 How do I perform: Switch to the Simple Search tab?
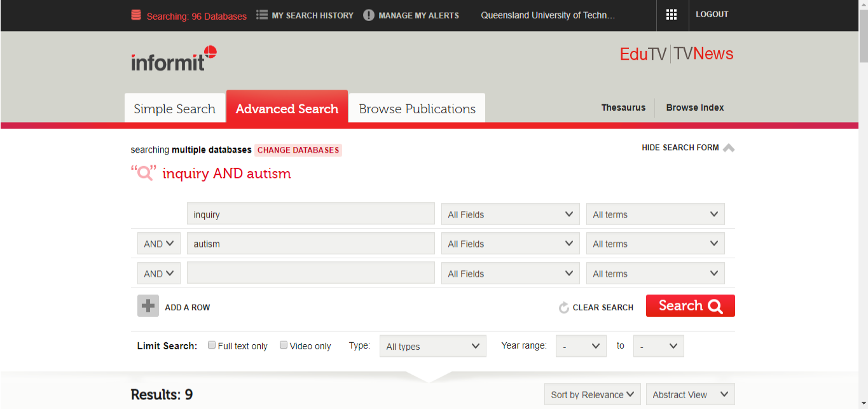pyautogui.click(x=174, y=108)
